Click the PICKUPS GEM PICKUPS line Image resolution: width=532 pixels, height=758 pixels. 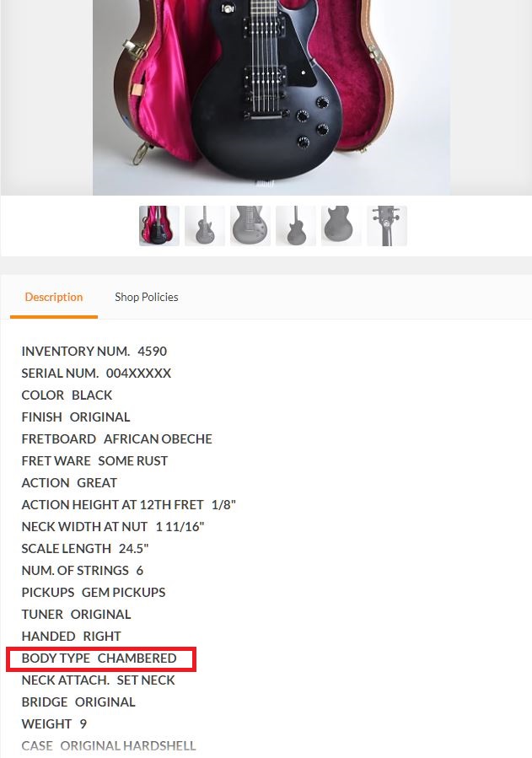tap(94, 592)
